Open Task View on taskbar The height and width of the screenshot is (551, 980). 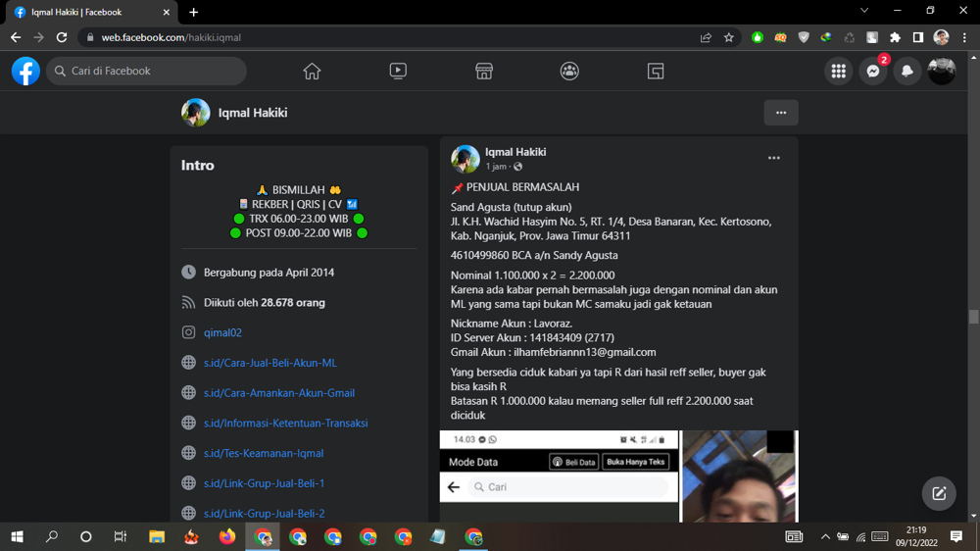click(120, 536)
